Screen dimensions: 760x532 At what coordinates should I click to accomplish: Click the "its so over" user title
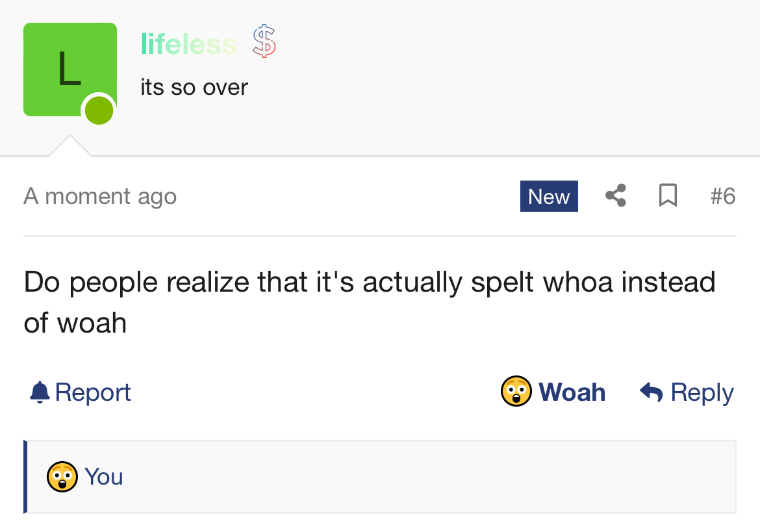pyautogui.click(x=194, y=87)
